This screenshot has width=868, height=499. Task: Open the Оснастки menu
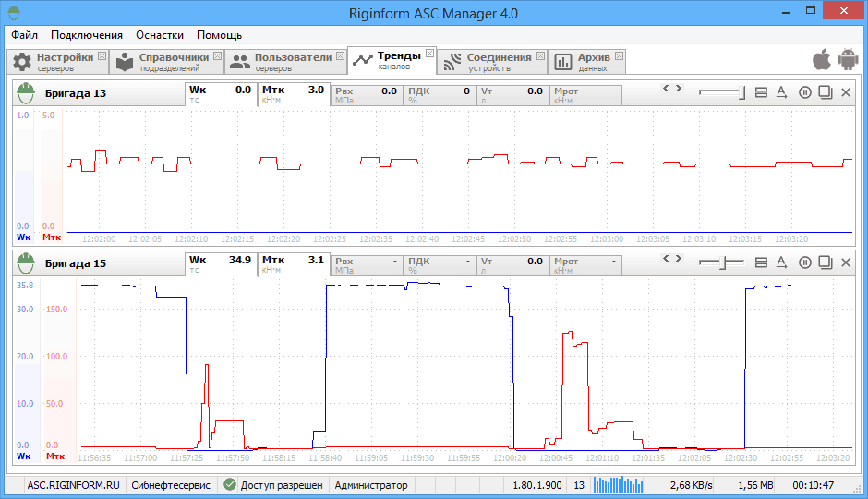coord(160,35)
